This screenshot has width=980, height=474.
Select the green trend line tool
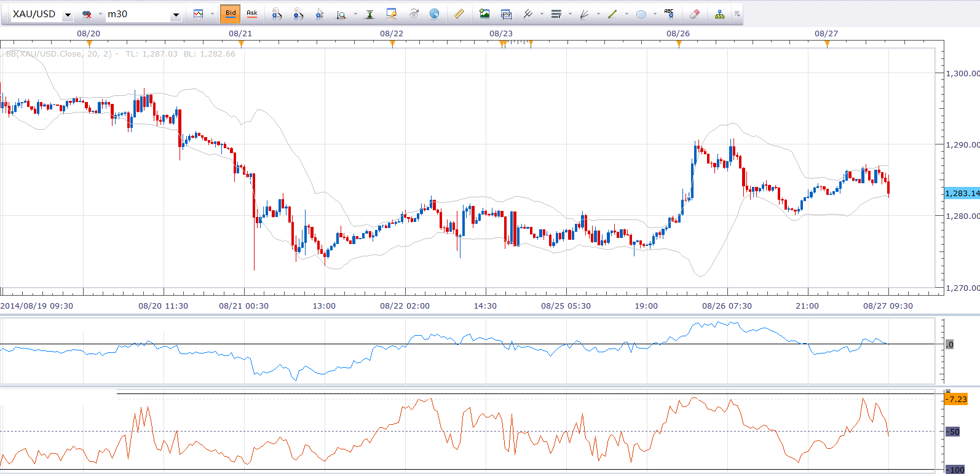pyautogui.click(x=612, y=14)
